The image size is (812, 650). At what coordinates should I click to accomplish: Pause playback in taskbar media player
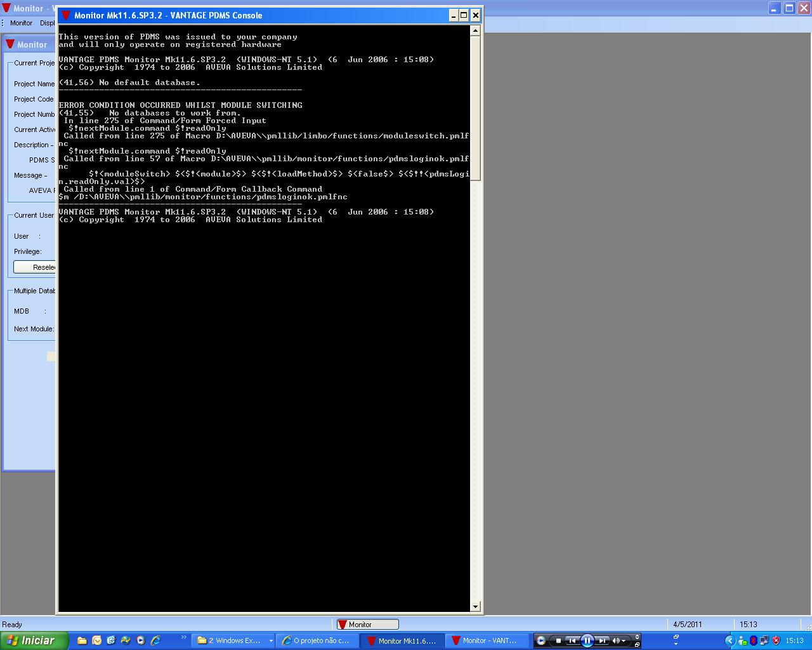click(587, 640)
